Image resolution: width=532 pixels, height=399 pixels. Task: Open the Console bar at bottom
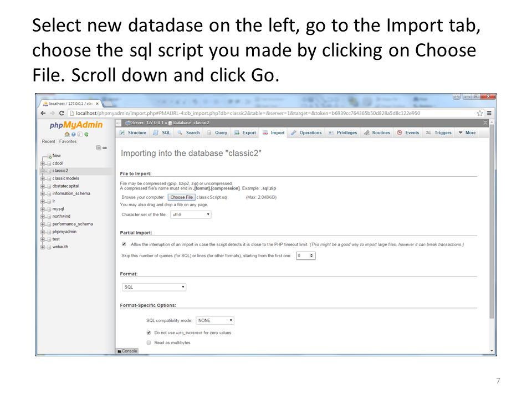tap(127, 351)
